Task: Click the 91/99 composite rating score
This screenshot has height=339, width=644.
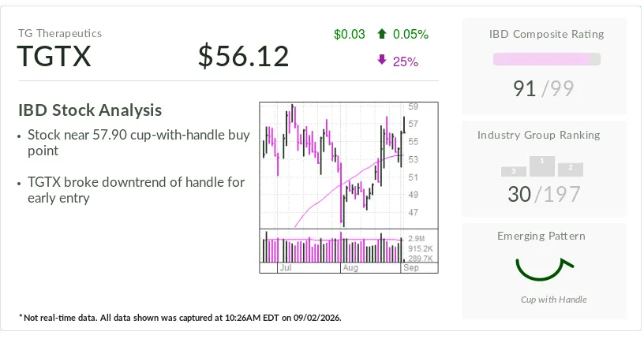Action: pyautogui.click(x=543, y=88)
